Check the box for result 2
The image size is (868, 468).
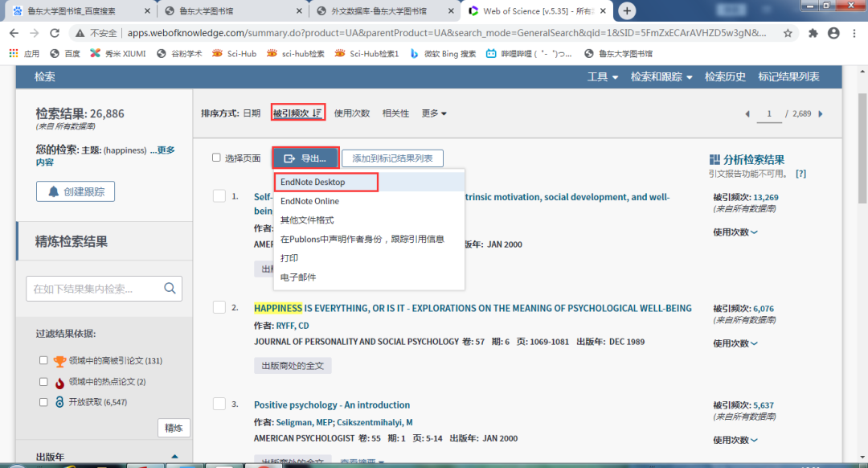[x=219, y=307]
